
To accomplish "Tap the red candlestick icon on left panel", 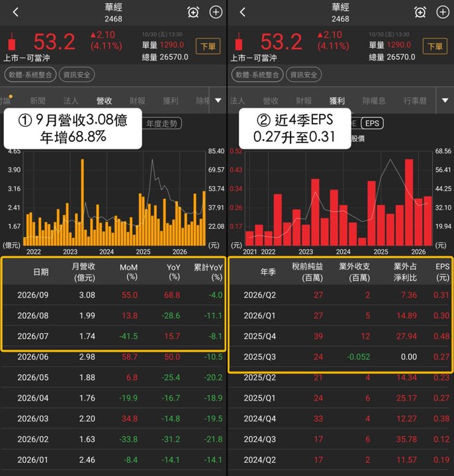I will (12, 41).
